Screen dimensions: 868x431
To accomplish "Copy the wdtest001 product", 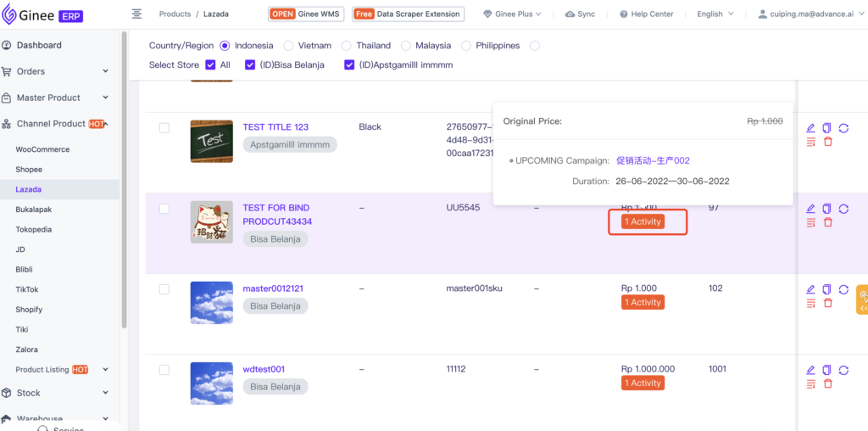I will coord(827,370).
